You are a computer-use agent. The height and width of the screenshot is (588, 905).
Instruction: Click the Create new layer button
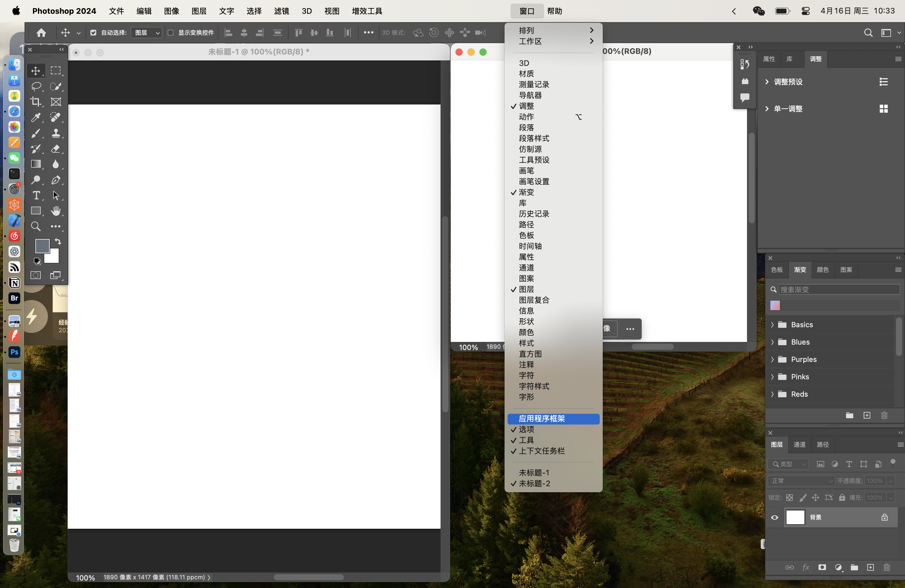point(870,567)
